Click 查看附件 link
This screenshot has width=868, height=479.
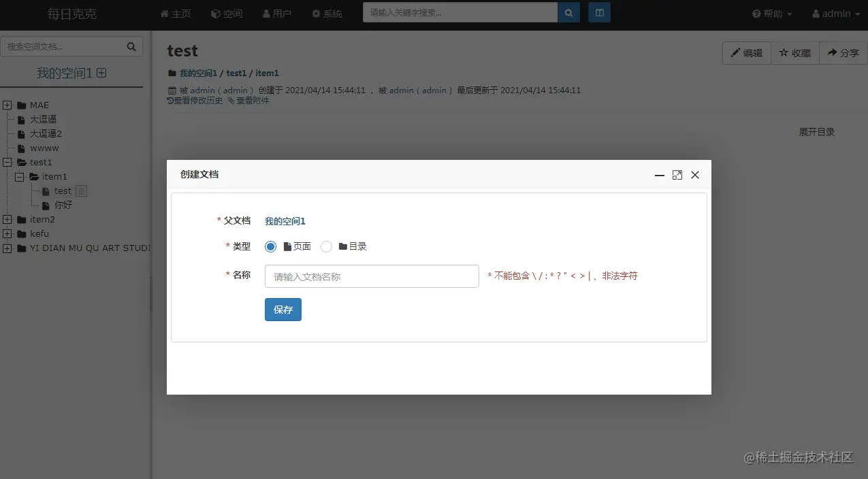pyautogui.click(x=248, y=101)
